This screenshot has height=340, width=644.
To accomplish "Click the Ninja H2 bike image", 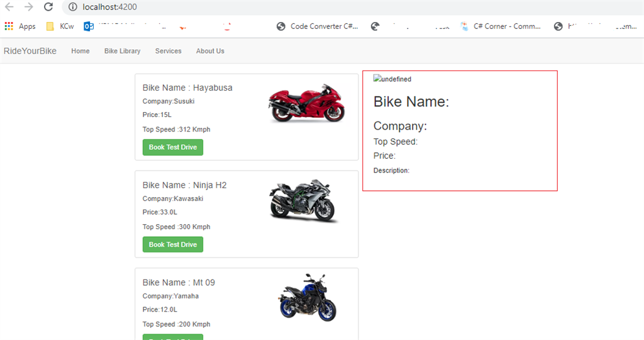I will pyautogui.click(x=303, y=201).
